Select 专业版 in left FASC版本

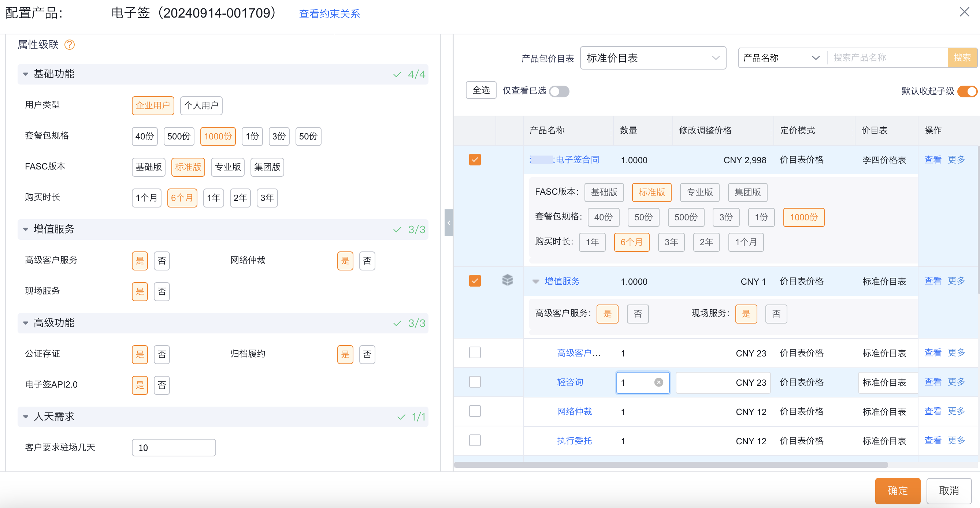227,167
